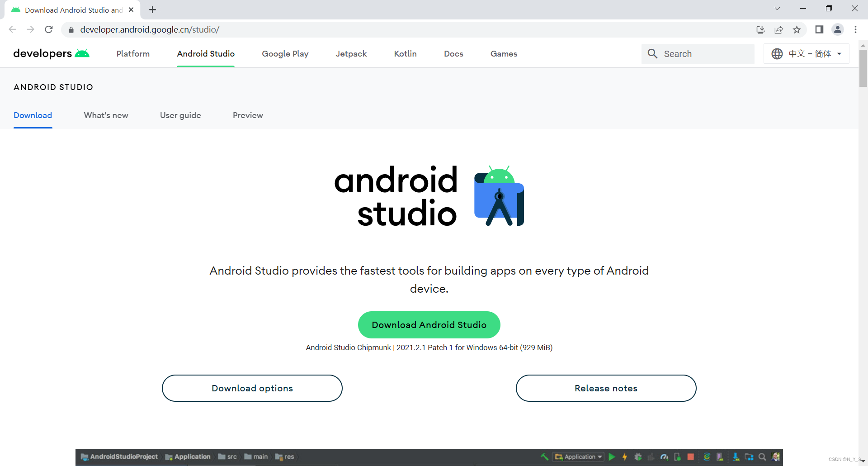Click the Android Studio logo graphic
Viewport: 868px width, 466px height.
tap(499, 195)
